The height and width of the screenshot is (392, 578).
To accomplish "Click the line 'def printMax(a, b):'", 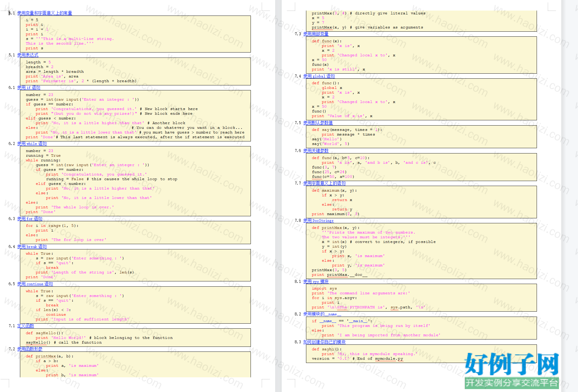I will coord(50,356).
